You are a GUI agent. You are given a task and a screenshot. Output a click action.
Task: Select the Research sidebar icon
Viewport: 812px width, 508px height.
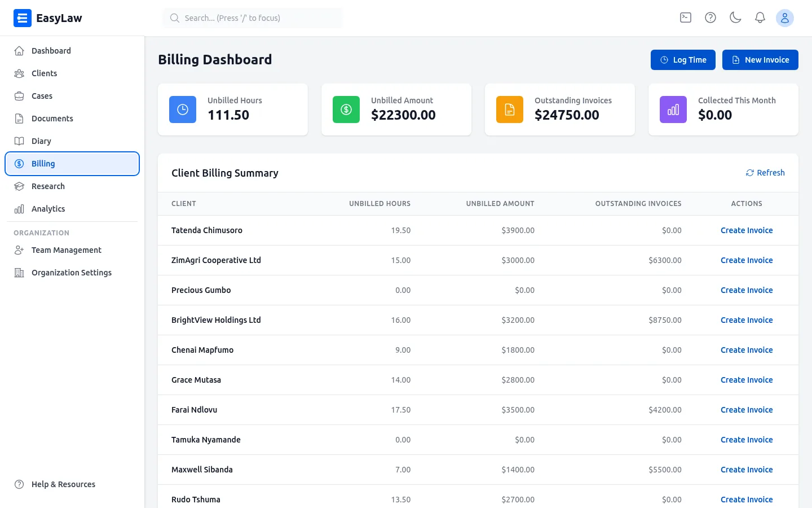(19, 186)
